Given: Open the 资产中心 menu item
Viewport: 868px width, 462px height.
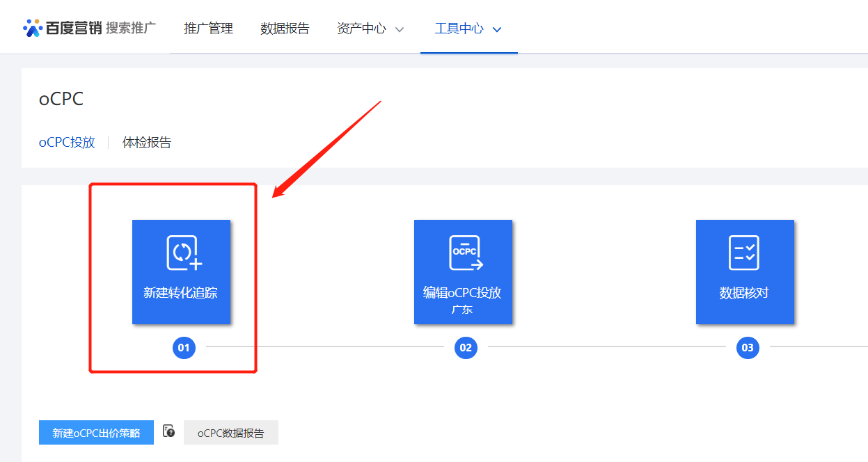Looking at the screenshot, I should pos(361,29).
